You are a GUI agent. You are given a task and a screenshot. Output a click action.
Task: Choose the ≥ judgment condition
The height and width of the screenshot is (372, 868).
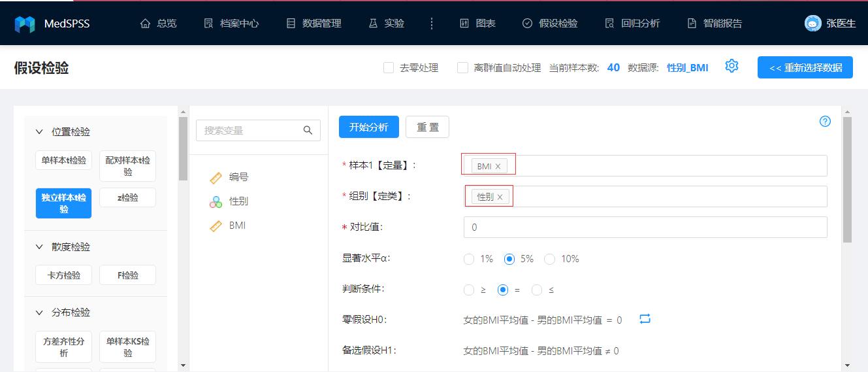[469, 290]
